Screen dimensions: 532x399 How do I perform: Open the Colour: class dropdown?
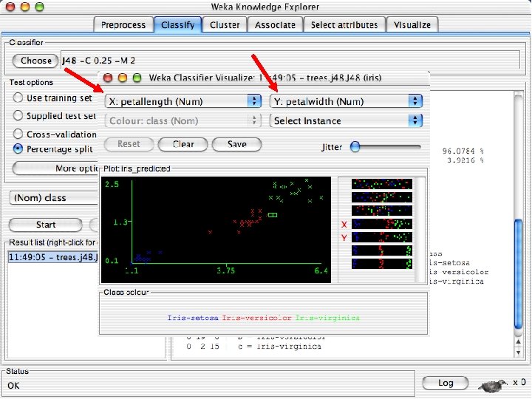pyautogui.click(x=183, y=120)
